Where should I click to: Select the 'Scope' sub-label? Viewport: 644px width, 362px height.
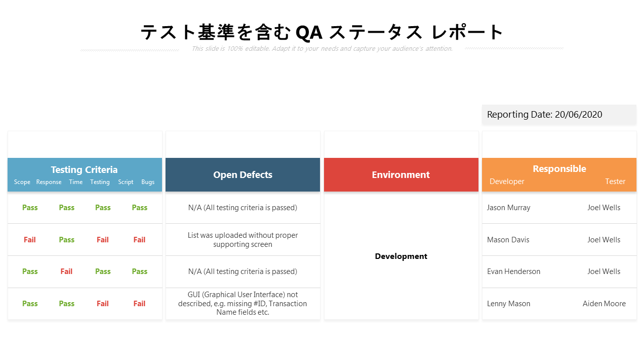point(22,182)
